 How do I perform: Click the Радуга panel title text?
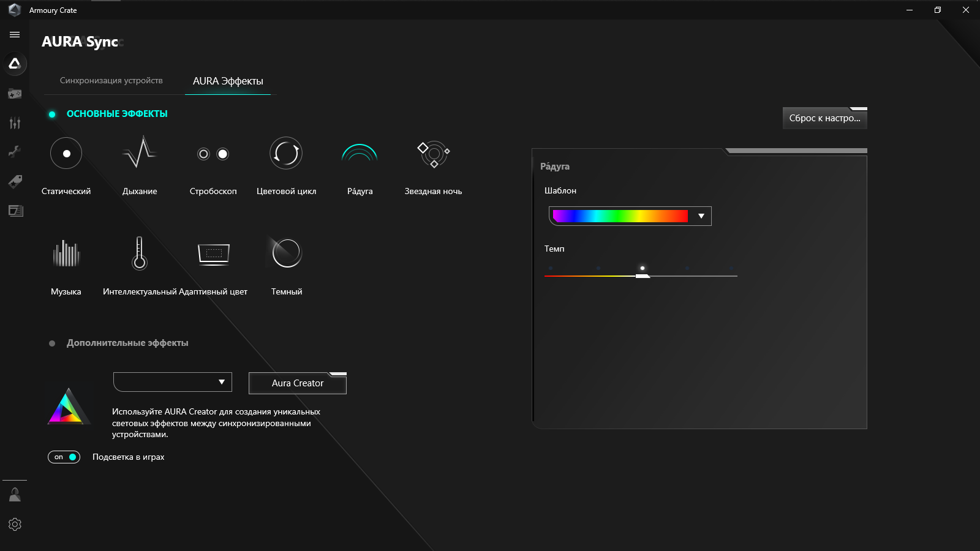tap(555, 167)
